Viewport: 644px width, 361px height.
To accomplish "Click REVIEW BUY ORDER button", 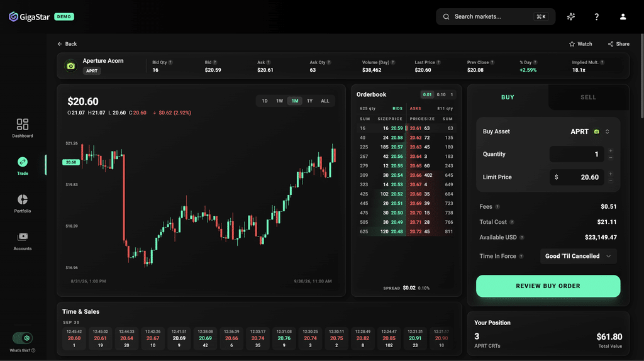I will pos(548,286).
